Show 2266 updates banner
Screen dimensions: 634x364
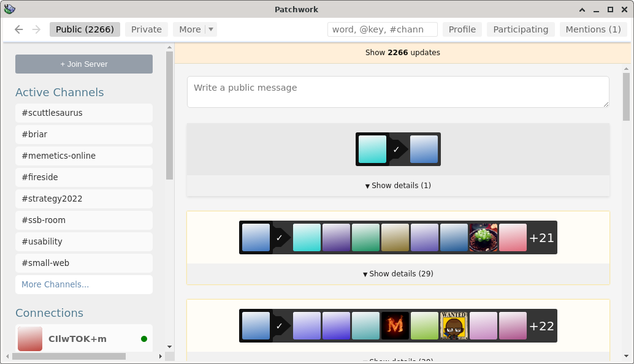(x=403, y=53)
